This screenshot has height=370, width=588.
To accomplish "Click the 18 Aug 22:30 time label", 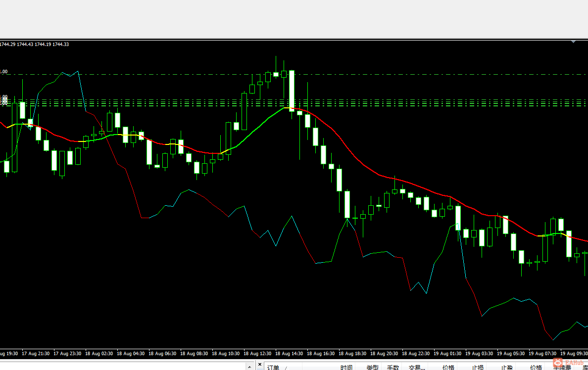I will click(x=416, y=354).
